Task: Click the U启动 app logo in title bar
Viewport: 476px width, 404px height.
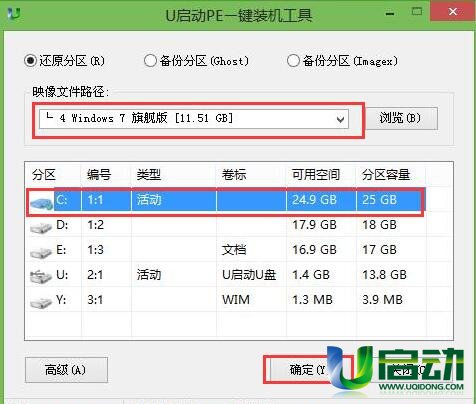Action: click(14, 13)
